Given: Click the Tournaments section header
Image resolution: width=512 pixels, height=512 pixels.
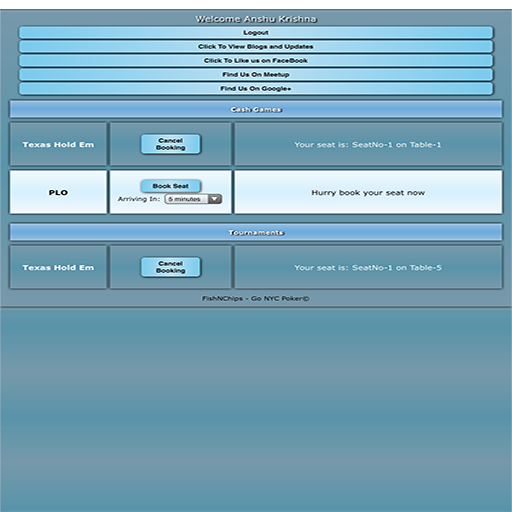Looking at the screenshot, I should click(256, 232).
